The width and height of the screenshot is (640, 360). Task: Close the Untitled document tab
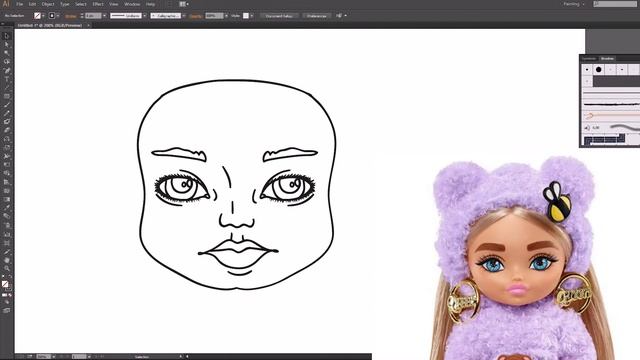tap(88, 25)
